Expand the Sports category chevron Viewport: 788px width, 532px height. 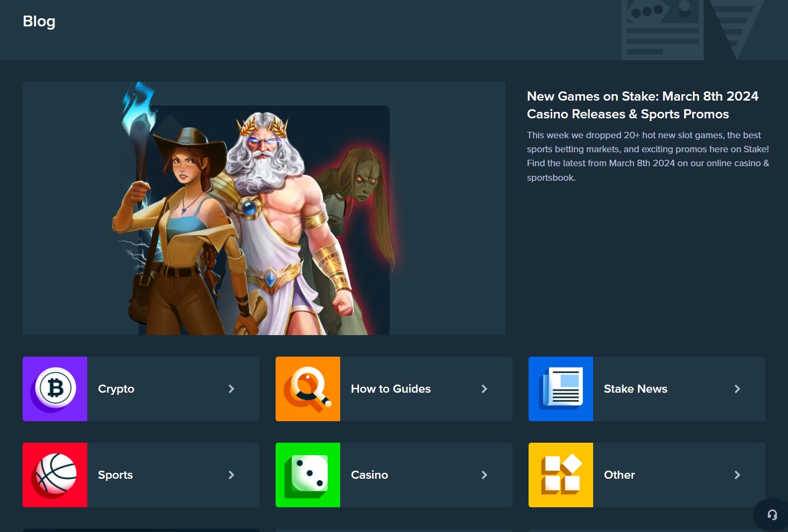click(x=231, y=475)
